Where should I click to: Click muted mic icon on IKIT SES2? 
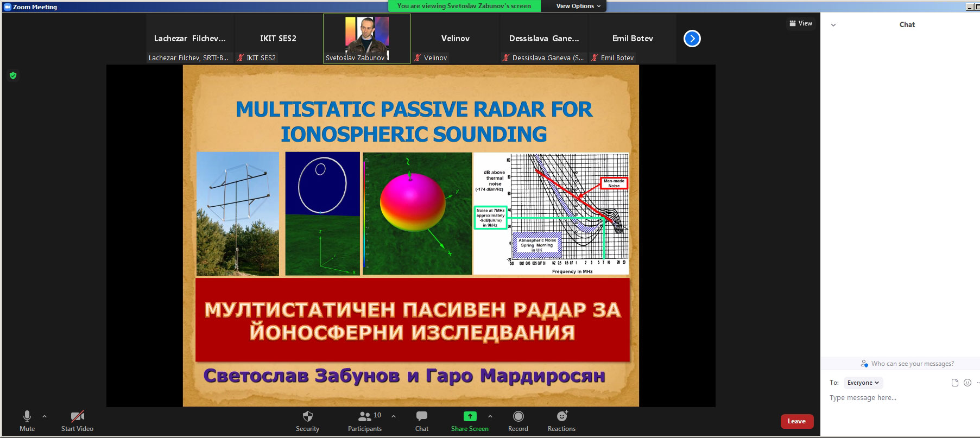click(x=241, y=58)
